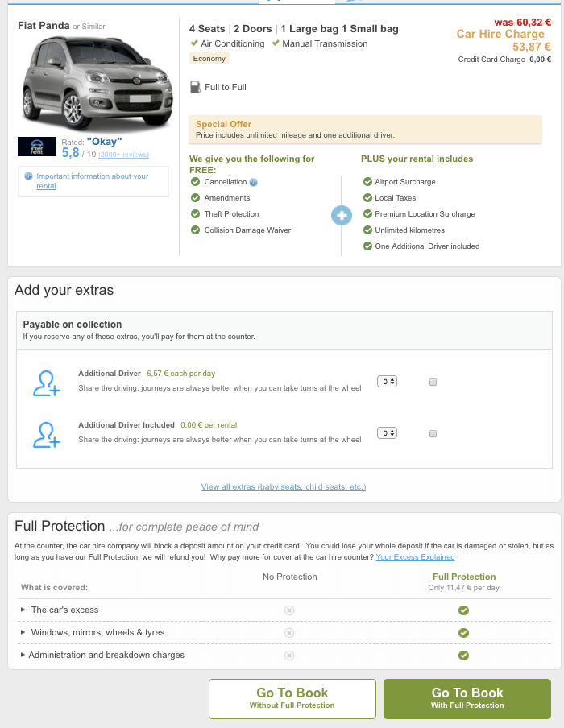Click the Full Protection column header
The height and width of the screenshot is (728, 564).
point(464,577)
